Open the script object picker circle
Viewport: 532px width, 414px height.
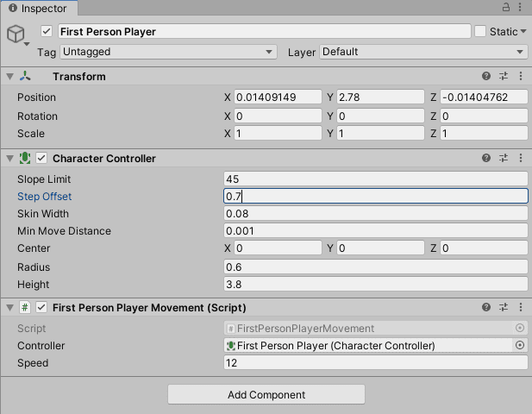tap(519, 329)
